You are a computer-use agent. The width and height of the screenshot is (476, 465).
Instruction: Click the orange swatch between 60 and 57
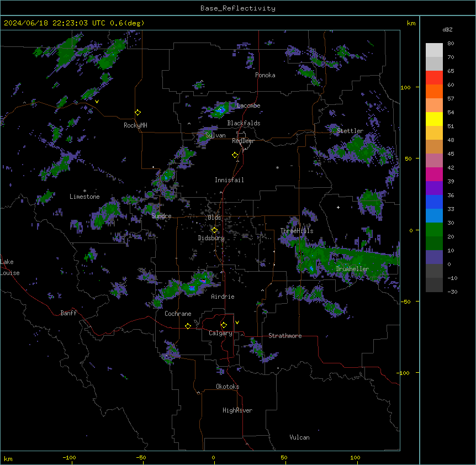(434, 92)
